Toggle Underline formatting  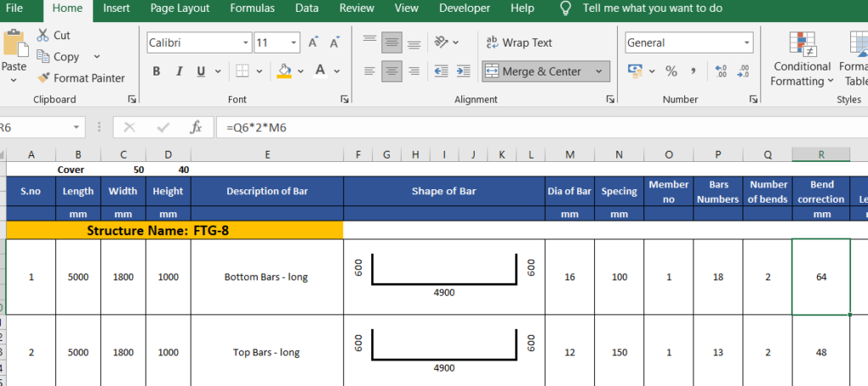pyautogui.click(x=201, y=71)
